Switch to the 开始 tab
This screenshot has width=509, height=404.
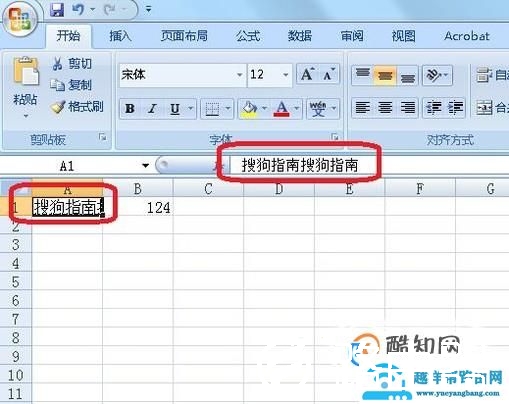pyautogui.click(x=68, y=36)
